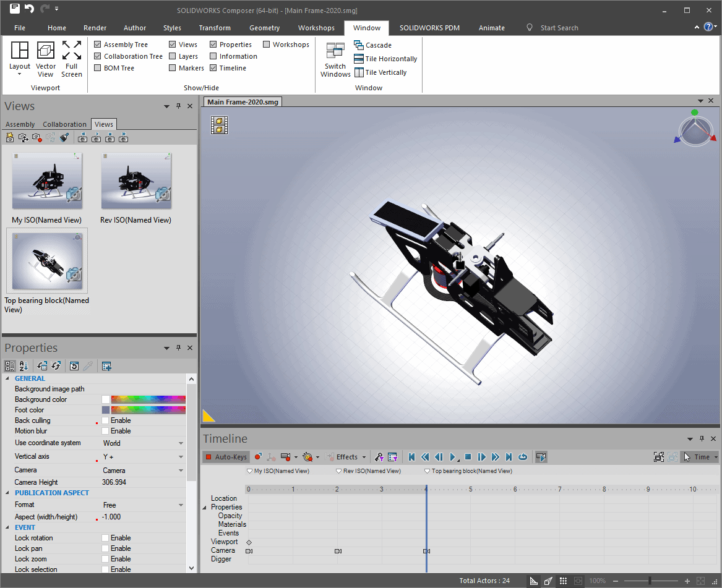This screenshot has height=588, width=722.
Task: Click the Start Search field
Action: coord(559,28)
